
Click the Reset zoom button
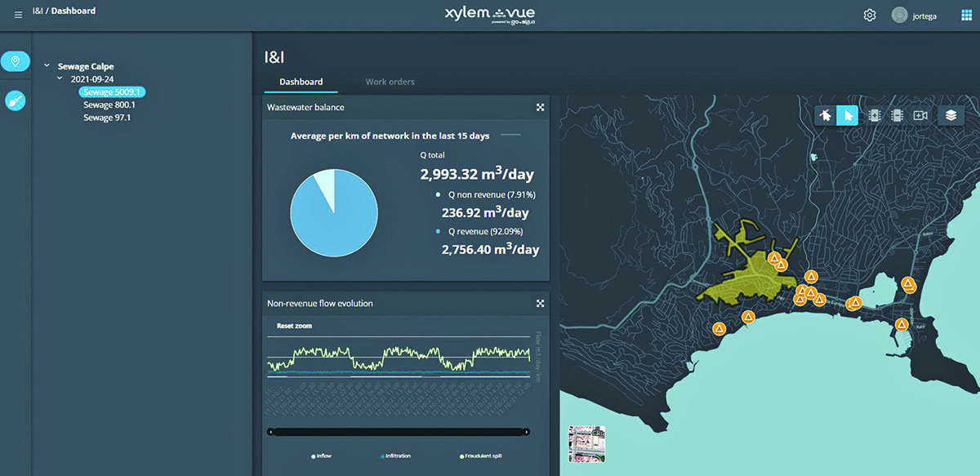[x=294, y=326]
